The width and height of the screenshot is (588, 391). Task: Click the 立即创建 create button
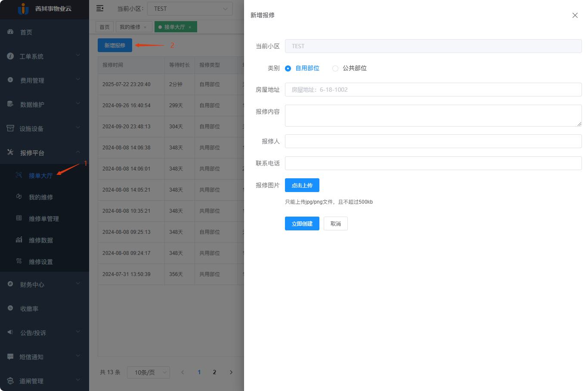tap(302, 223)
